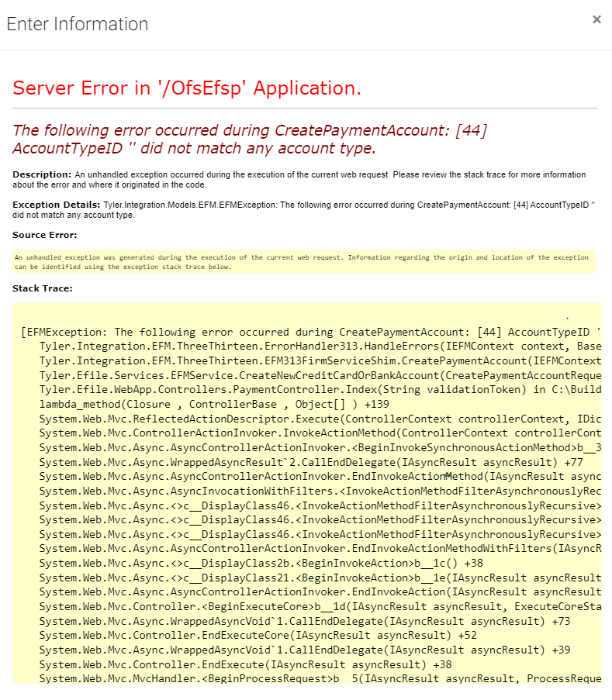The width and height of the screenshot is (612, 700).
Task: Click the 'Description:' label
Action: [x=42, y=174]
